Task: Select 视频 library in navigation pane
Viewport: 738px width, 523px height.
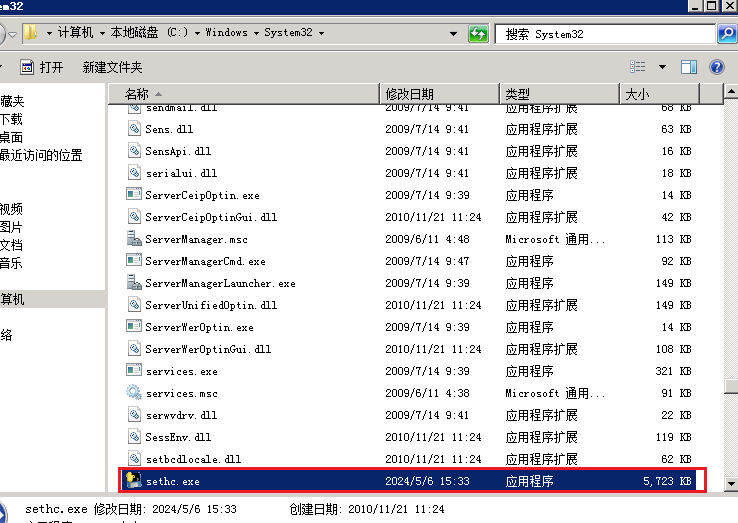Action: [x=11, y=209]
